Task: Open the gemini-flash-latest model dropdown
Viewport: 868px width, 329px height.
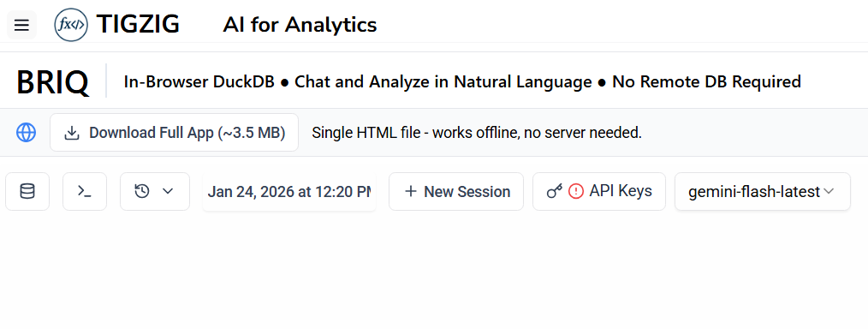Action: coord(762,192)
